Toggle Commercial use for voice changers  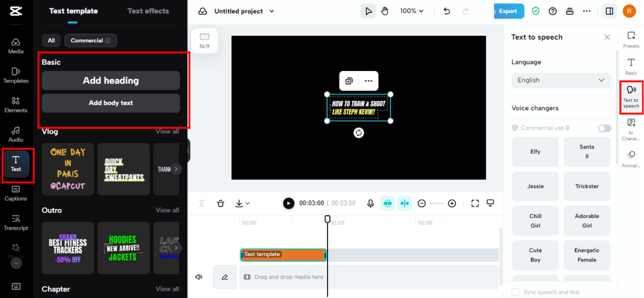[604, 128]
